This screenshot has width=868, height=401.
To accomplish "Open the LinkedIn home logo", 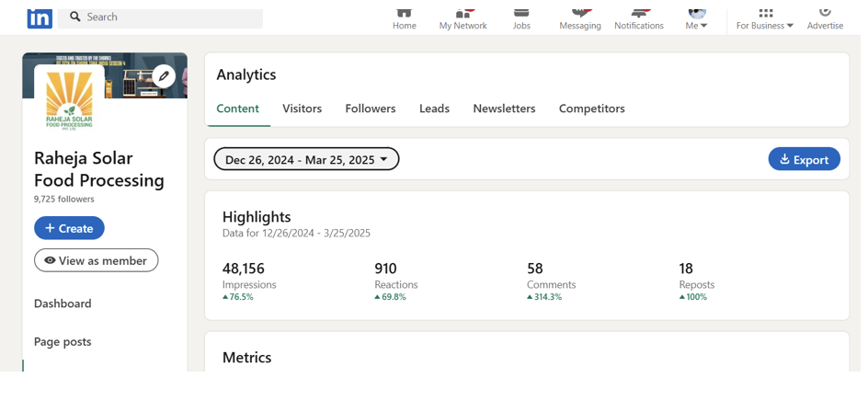I will [x=40, y=18].
